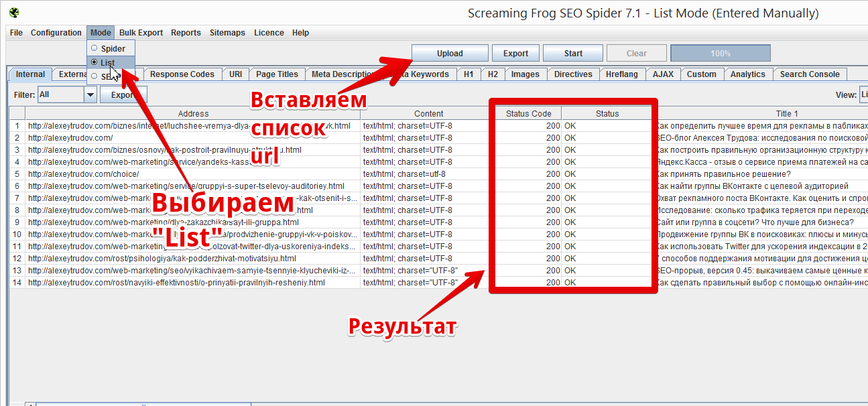The image size is (868, 406).
Task: Open the Configuration menu
Action: coord(56,33)
